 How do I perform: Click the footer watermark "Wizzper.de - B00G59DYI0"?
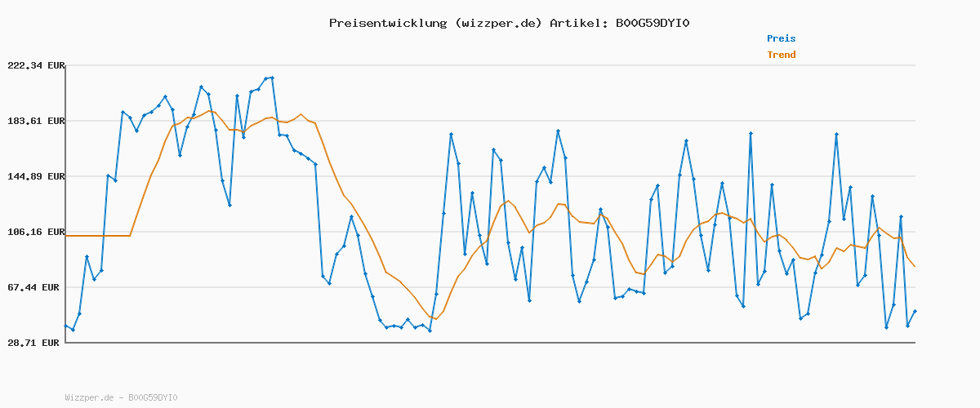[121, 398]
